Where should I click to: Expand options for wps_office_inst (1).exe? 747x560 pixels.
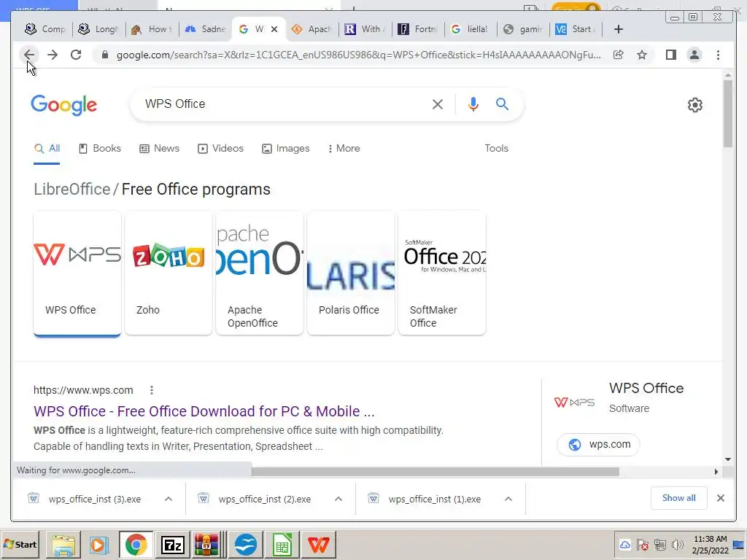[x=508, y=499]
